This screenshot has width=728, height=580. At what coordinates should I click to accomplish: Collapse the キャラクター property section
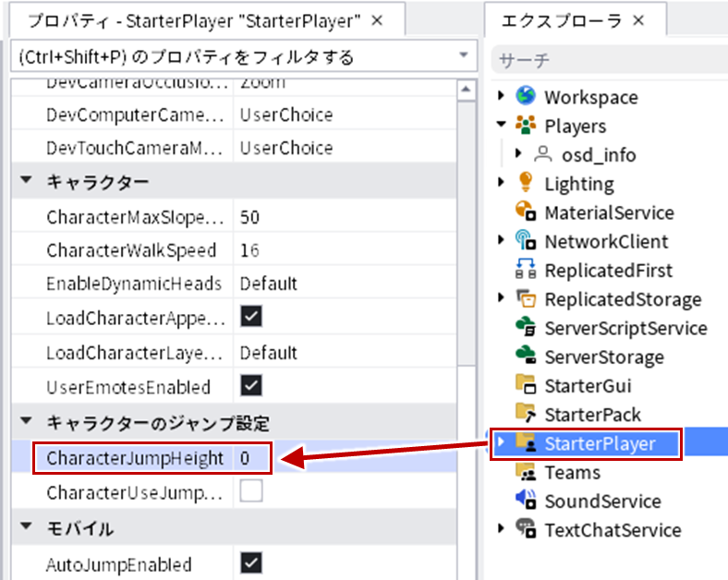click(27, 179)
